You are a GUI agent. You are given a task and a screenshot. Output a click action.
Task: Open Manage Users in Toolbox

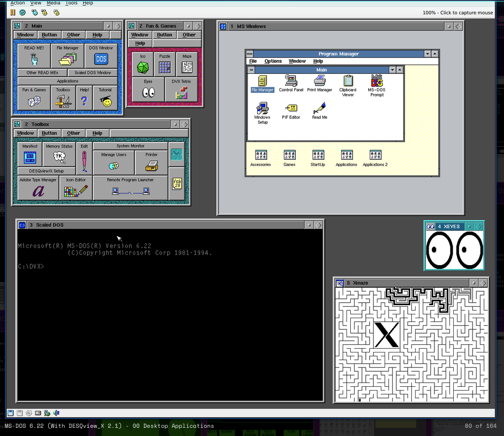click(114, 162)
